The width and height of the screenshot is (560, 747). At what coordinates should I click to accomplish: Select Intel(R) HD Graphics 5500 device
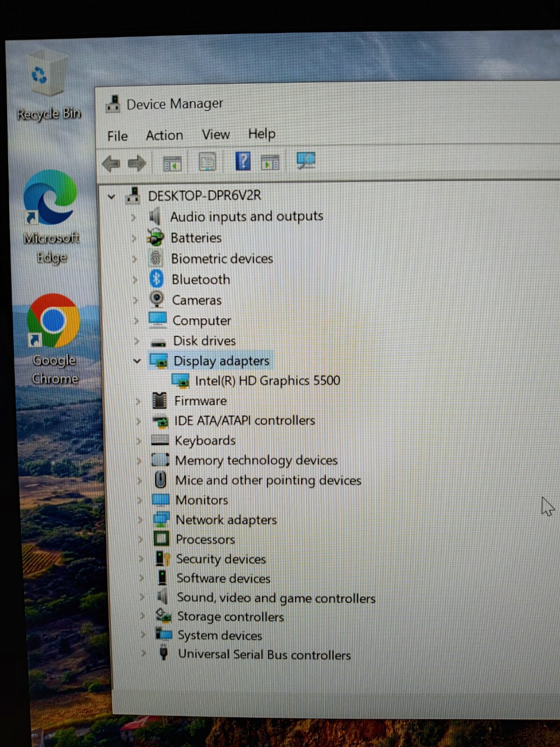pos(267,381)
